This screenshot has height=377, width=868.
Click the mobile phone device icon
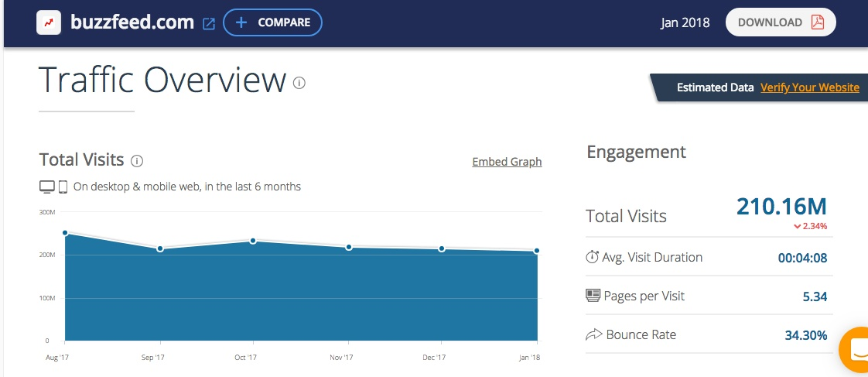(x=63, y=187)
